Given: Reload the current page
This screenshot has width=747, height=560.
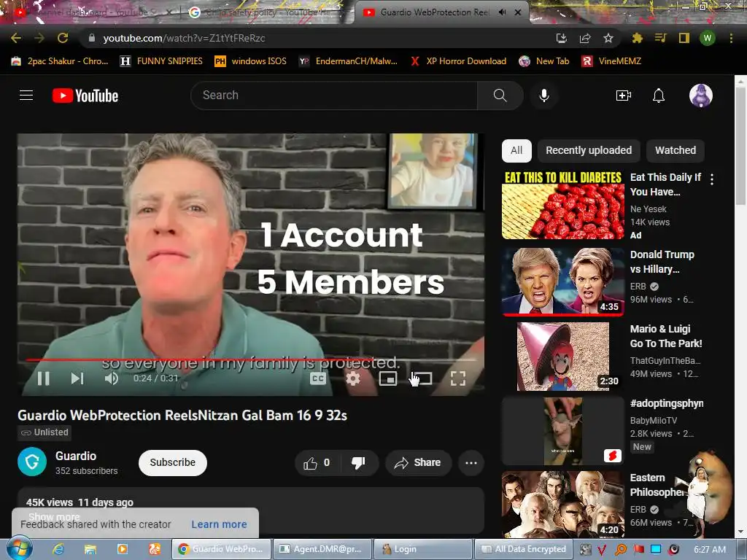Looking at the screenshot, I should (63, 38).
